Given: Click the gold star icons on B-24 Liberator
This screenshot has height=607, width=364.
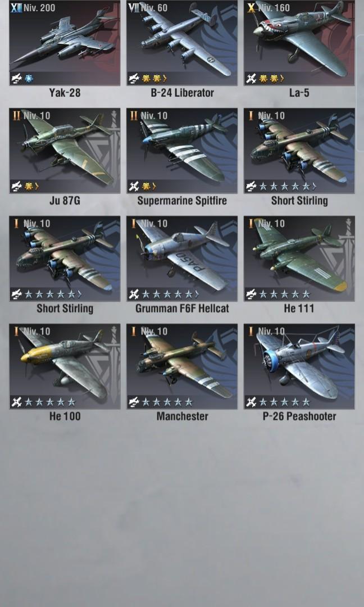Looking at the screenshot, I should coord(152,79).
